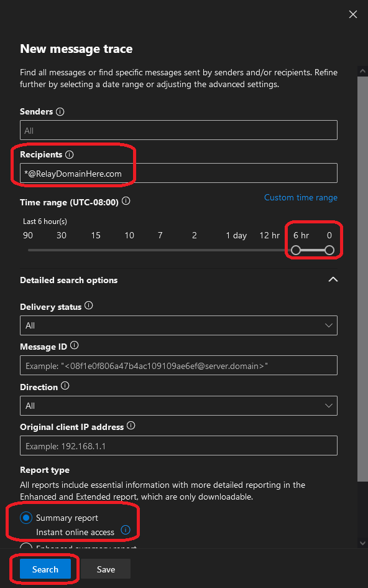Click into the Message ID text field

pos(178,366)
